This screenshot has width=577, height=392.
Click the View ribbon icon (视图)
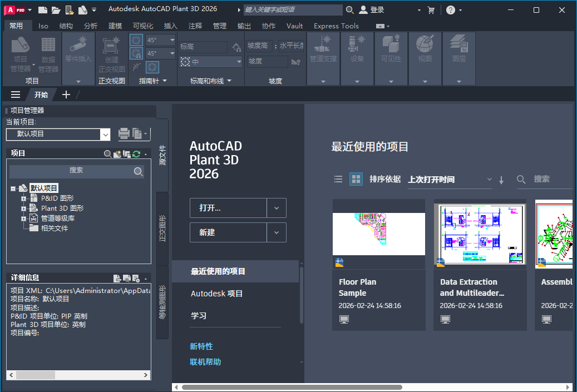tap(425, 49)
